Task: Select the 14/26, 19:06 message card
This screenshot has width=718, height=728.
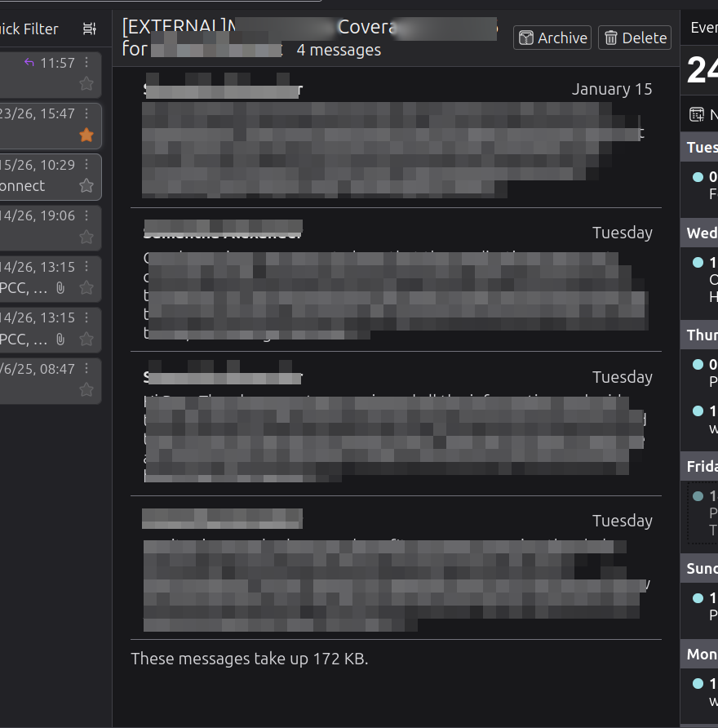Action: point(50,228)
